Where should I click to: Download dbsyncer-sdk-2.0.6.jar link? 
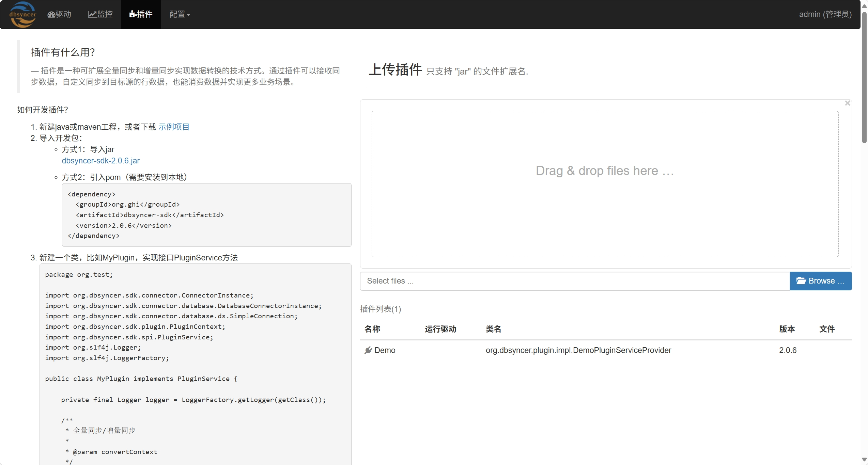click(100, 161)
